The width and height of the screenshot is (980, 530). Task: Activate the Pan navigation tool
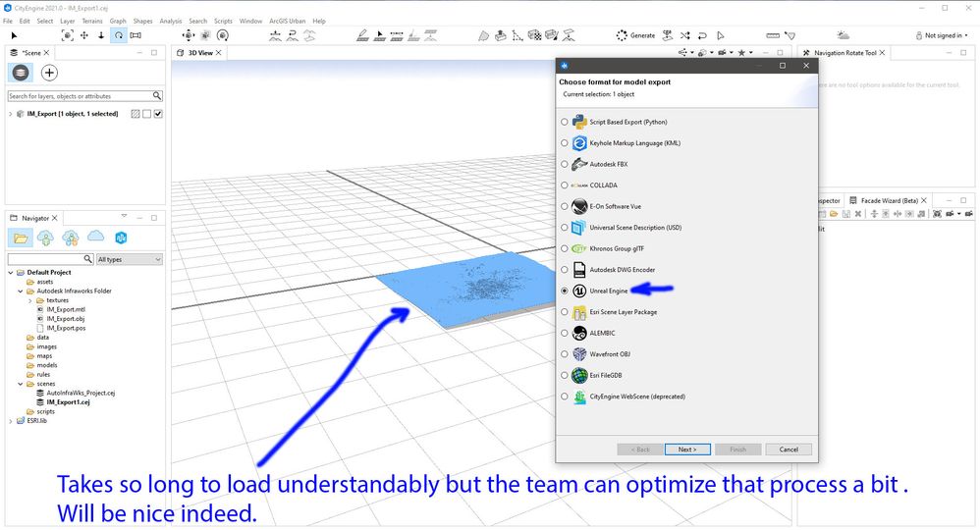[x=84, y=35]
